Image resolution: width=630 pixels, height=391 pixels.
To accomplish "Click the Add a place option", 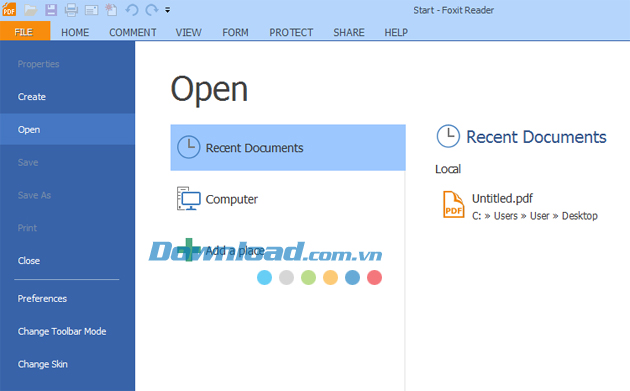I will tap(288, 250).
